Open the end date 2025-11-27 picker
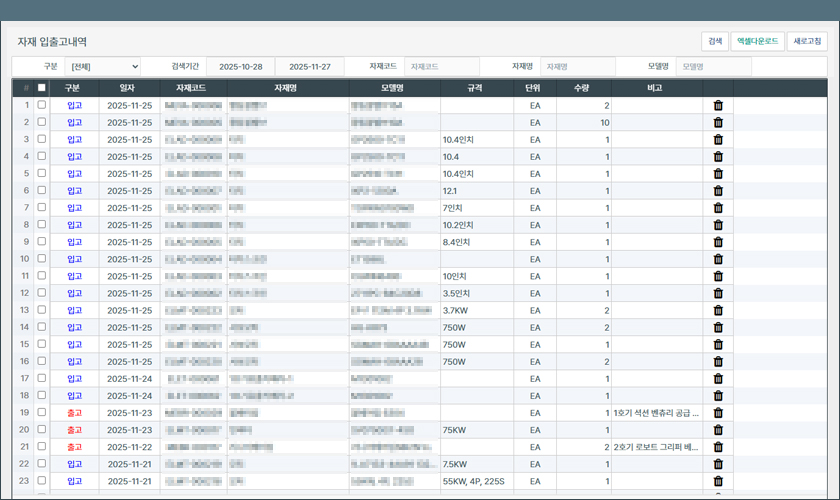The height and width of the screenshot is (500, 840). pyautogui.click(x=309, y=66)
